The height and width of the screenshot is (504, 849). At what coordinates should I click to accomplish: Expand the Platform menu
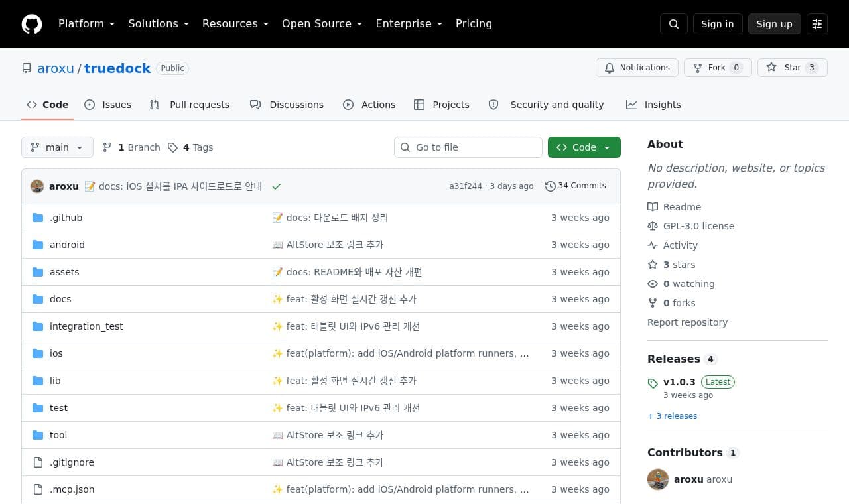[86, 24]
